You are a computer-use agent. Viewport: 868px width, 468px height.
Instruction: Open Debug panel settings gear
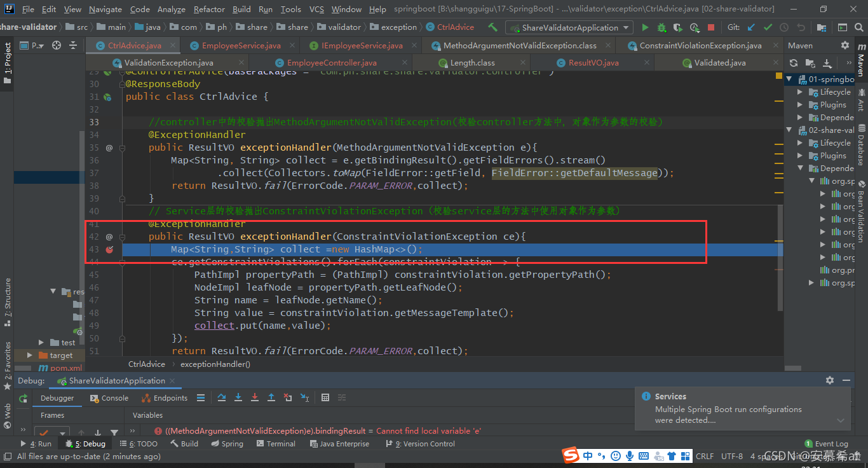(829, 380)
